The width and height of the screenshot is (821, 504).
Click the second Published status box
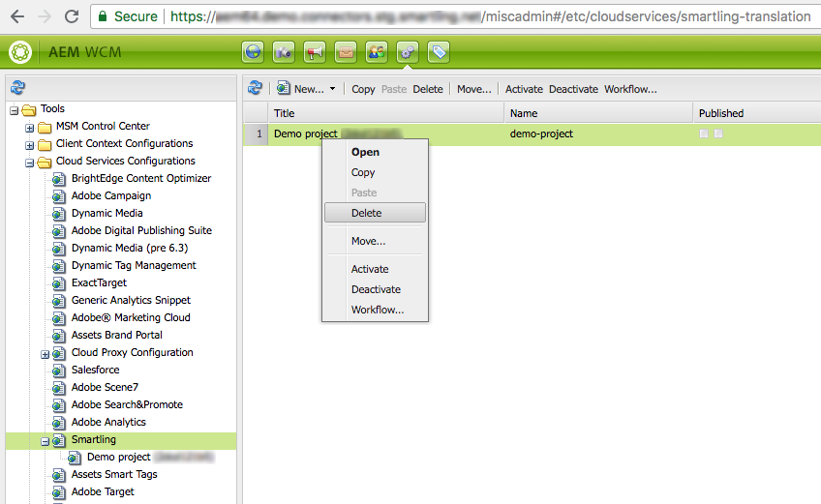tap(718, 134)
